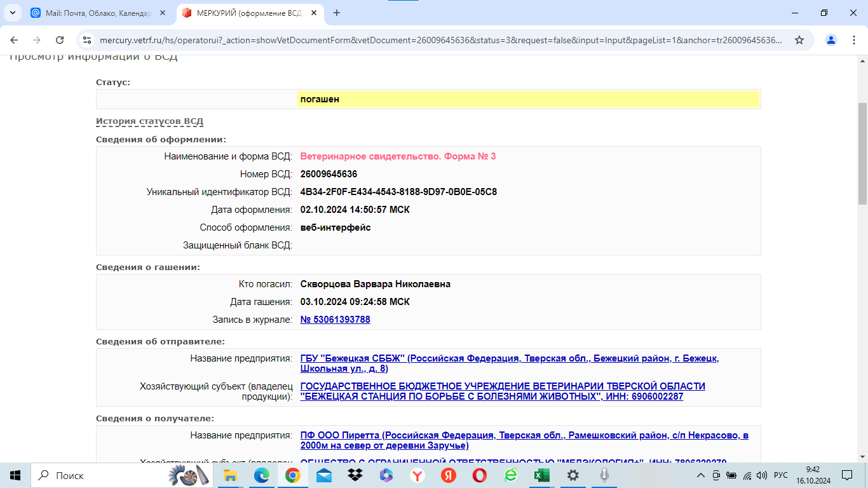This screenshot has height=488, width=868.
Task: Open File Explorer from taskbar
Action: point(230,475)
